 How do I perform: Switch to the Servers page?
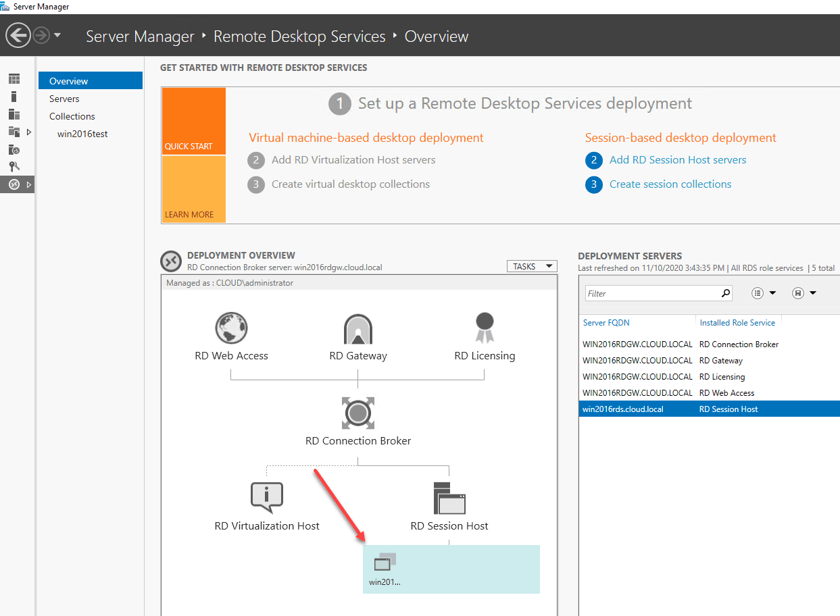tap(64, 98)
